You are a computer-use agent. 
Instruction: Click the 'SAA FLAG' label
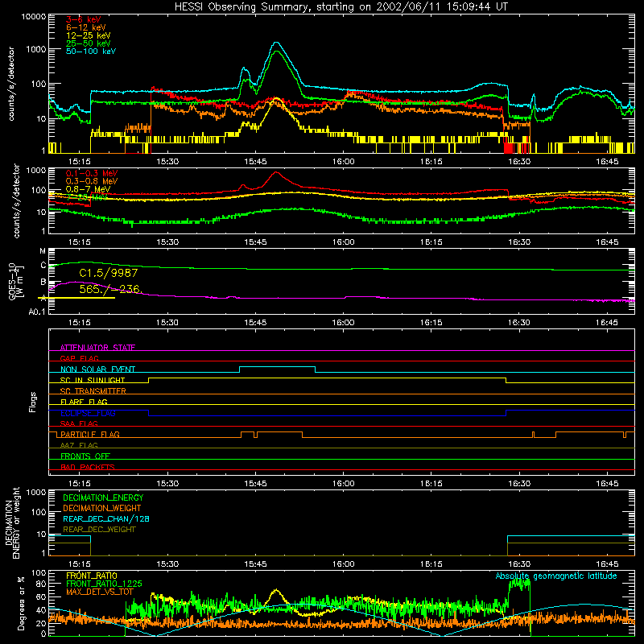click(x=79, y=423)
